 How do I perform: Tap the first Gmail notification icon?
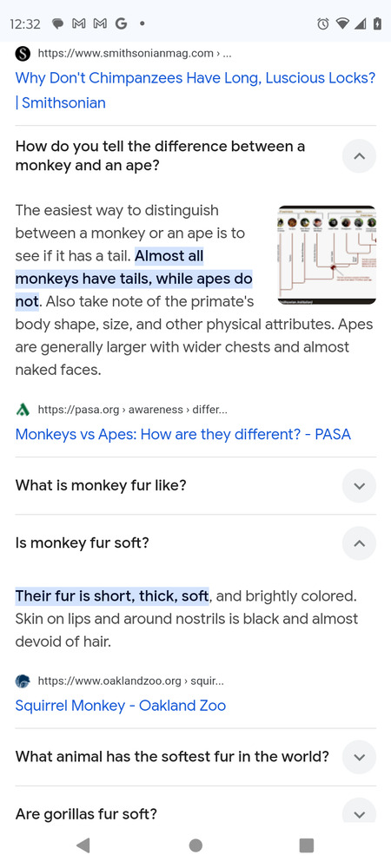(79, 23)
